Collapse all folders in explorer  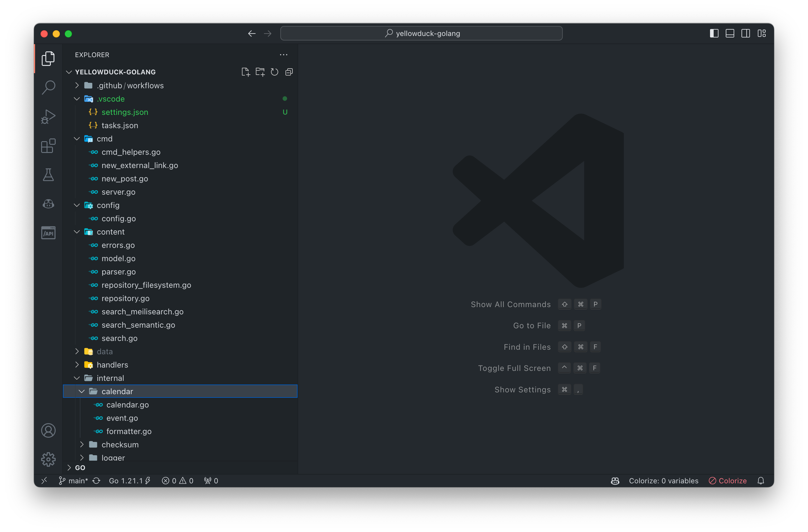point(289,72)
